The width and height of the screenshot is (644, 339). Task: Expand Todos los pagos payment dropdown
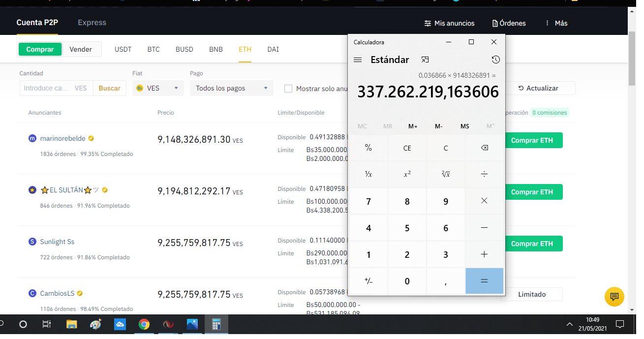(x=232, y=88)
